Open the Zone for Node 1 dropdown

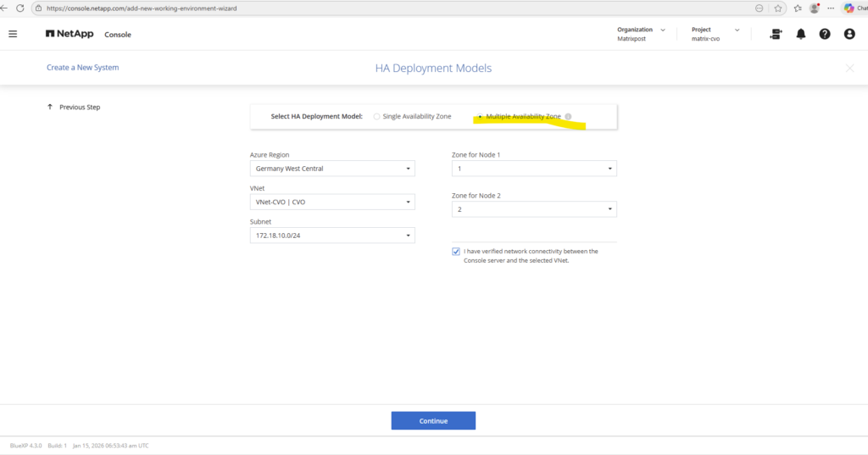point(534,169)
